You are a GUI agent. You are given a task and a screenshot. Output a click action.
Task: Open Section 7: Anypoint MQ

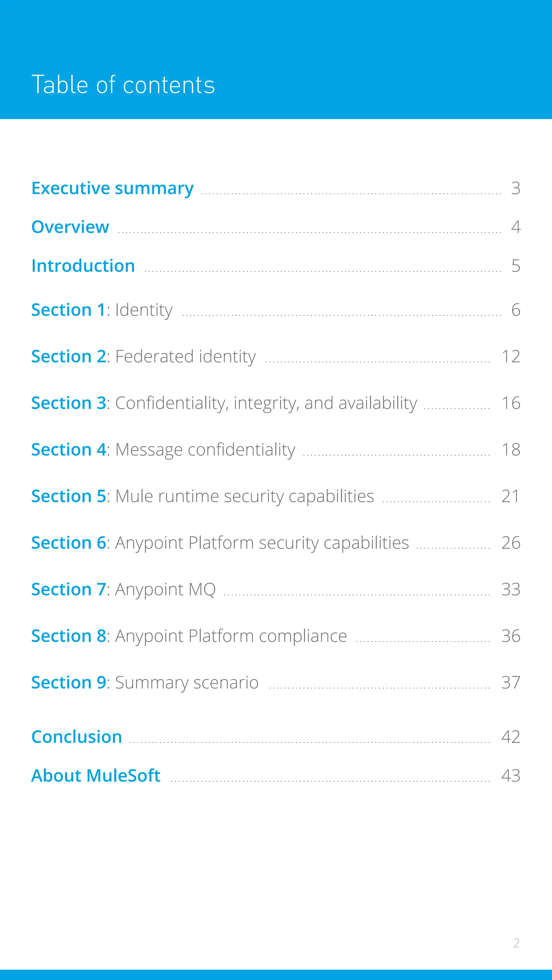124,590
